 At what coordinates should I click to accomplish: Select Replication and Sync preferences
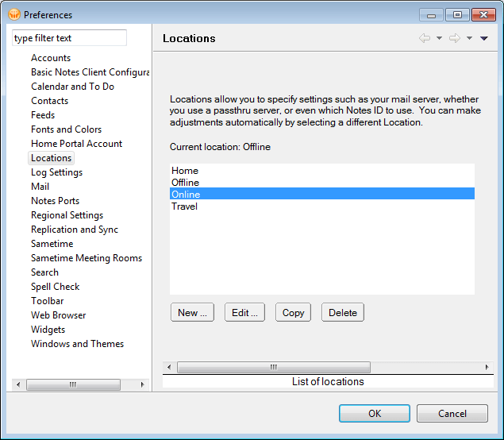(74, 230)
